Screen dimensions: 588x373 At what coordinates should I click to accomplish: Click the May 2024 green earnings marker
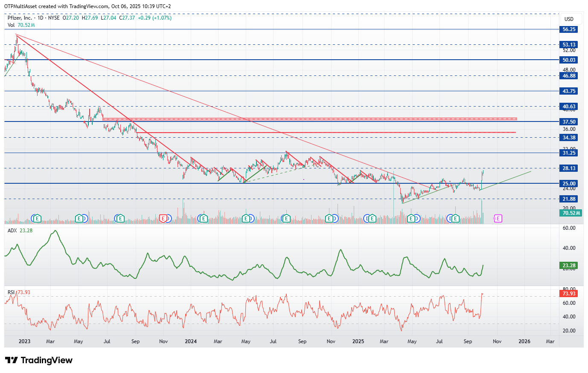click(x=246, y=219)
